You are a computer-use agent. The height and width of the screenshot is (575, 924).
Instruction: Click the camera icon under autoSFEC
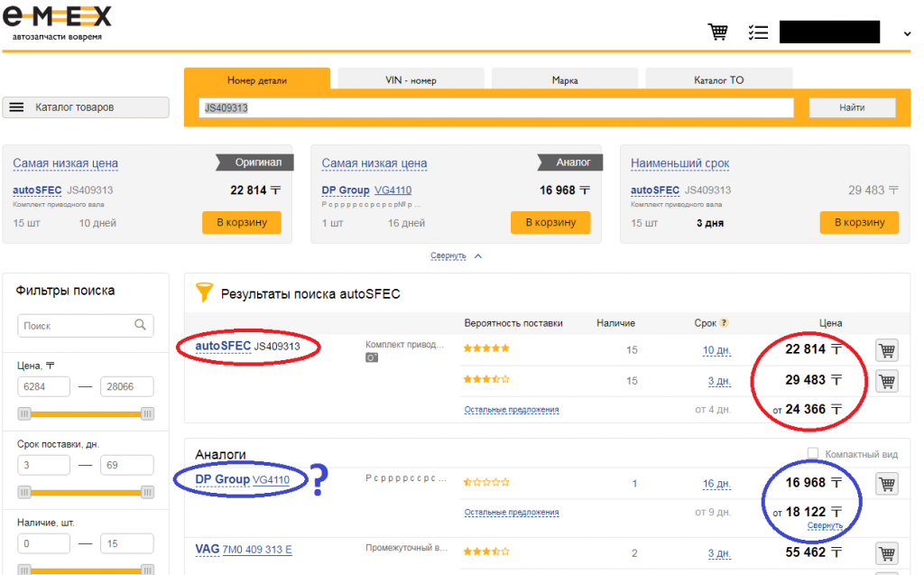[x=372, y=357]
